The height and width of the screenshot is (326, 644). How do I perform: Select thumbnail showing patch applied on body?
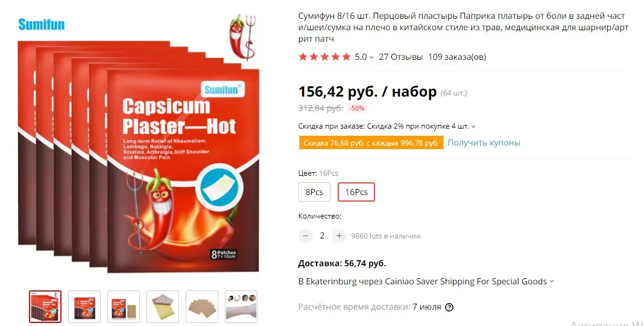click(241, 307)
